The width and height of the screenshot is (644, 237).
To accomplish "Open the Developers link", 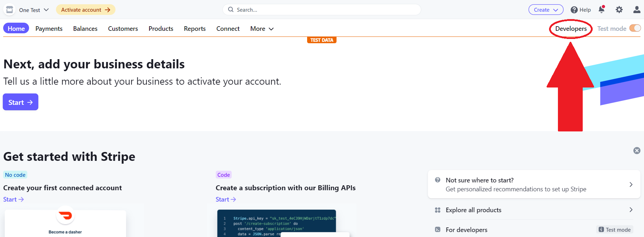I will 571,29.
